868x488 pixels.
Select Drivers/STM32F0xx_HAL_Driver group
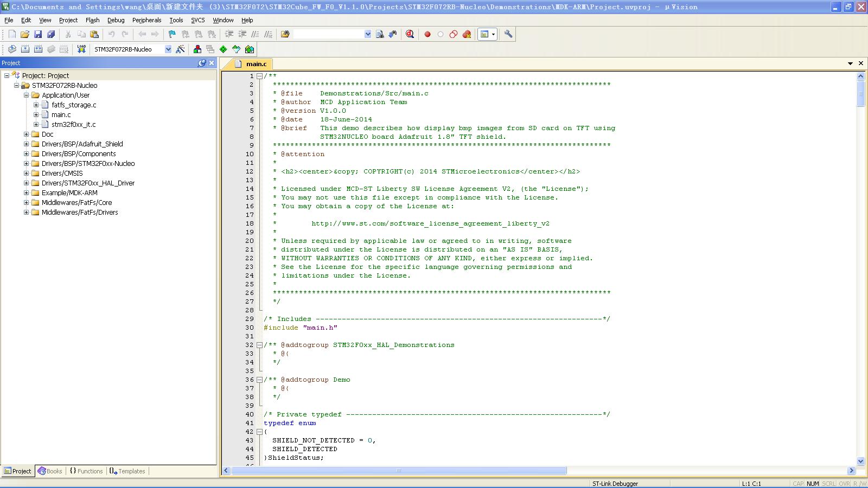[88, 183]
